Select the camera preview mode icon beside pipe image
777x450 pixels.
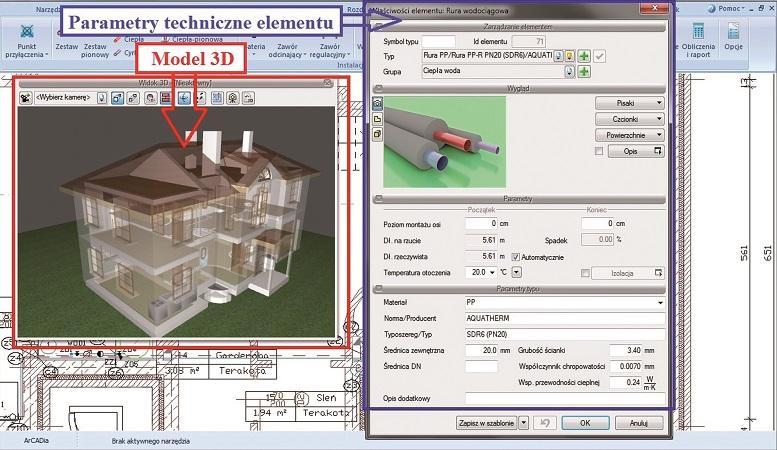(x=378, y=103)
